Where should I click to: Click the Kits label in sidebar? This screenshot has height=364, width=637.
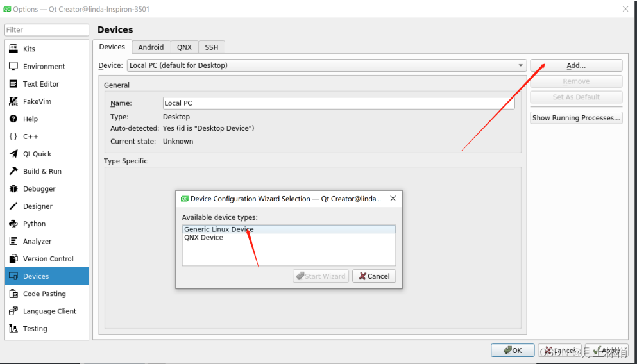[x=29, y=49]
